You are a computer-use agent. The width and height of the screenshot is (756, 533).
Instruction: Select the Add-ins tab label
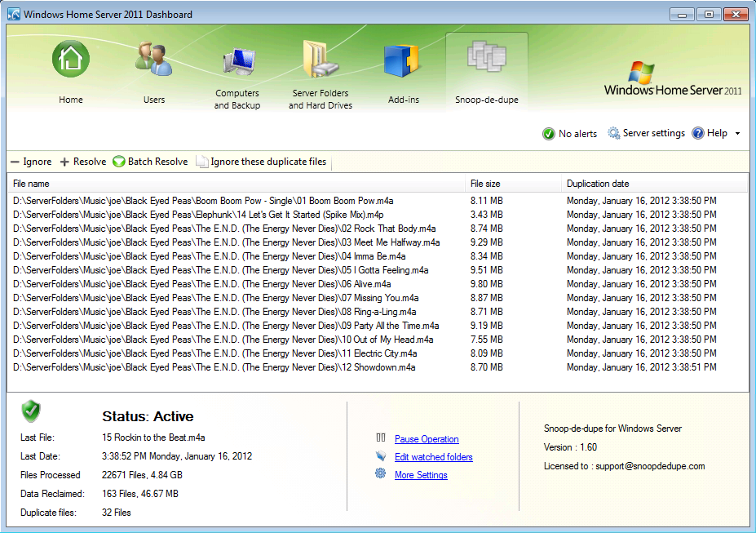point(404,100)
